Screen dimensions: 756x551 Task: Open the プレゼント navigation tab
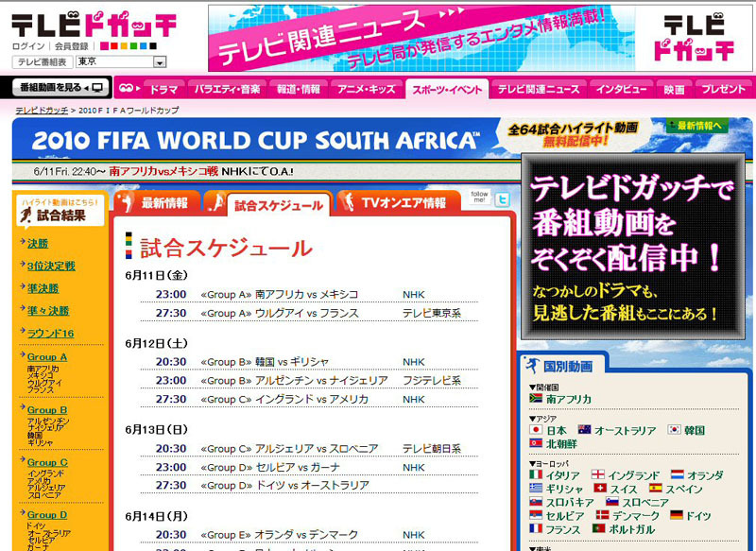coord(723,89)
